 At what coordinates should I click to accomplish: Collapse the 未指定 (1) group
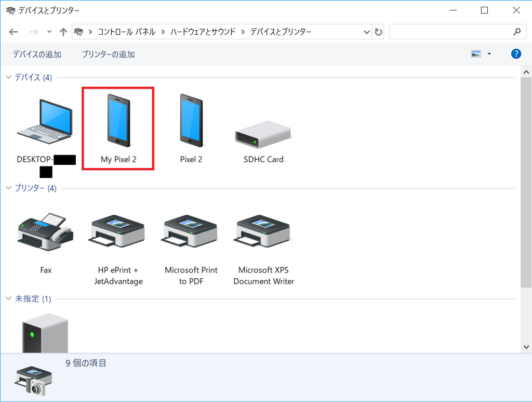8,299
